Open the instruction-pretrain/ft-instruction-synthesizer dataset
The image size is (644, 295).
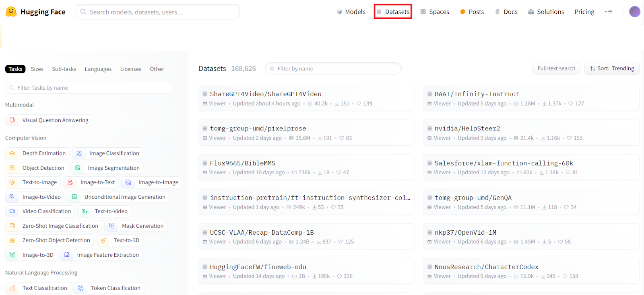point(306,202)
